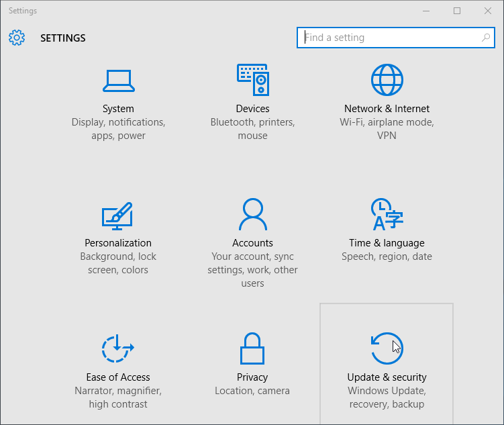Click 'Narrator, magnifier, high contrast' description

pyautogui.click(x=118, y=397)
